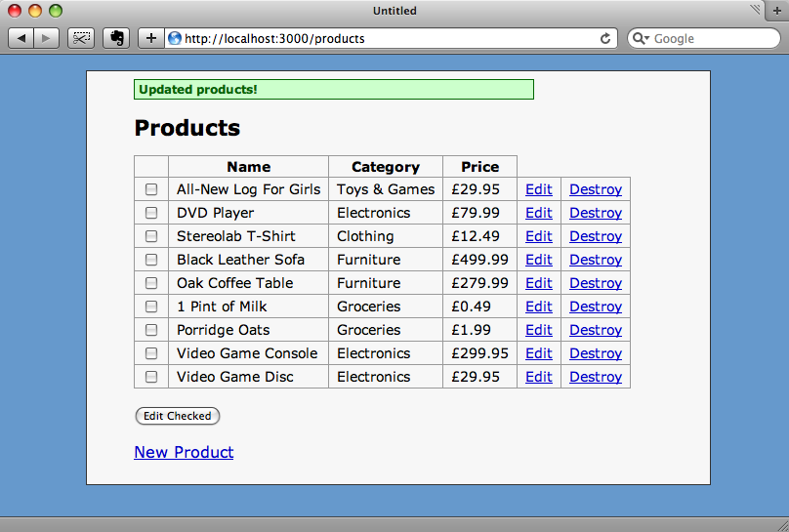This screenshot has width=789, height=532.
Task: Check the box for DVD Player
Action: click(151, 213)
